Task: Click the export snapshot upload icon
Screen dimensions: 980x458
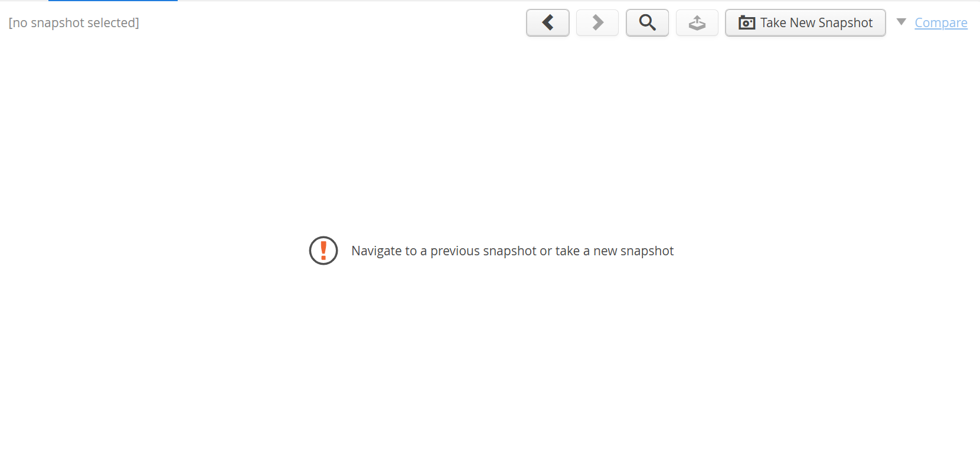Action: 697,22
